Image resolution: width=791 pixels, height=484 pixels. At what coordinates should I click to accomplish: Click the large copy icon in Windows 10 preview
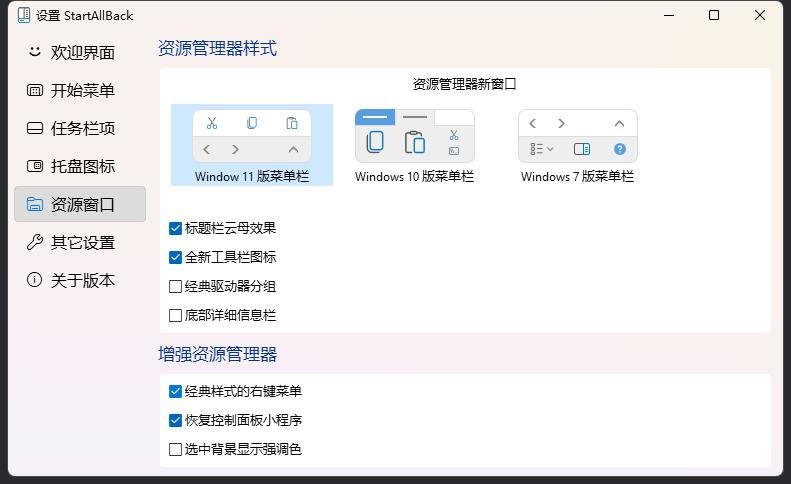pos(375,142)
